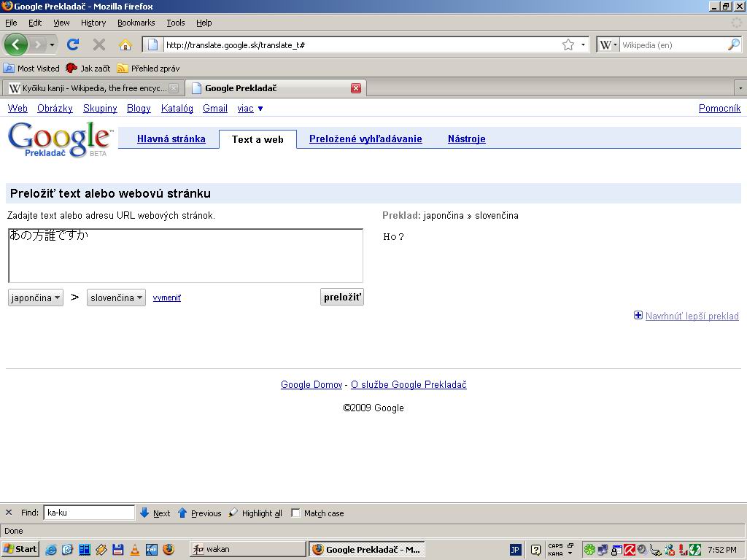Open the Nástroje tab
The image size is (747, 560).
click(466, 139)
